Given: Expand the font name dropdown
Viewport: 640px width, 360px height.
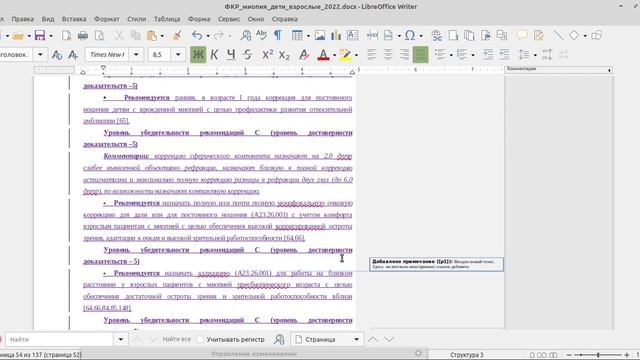Looking at the screenshot, I should [136, 54].
